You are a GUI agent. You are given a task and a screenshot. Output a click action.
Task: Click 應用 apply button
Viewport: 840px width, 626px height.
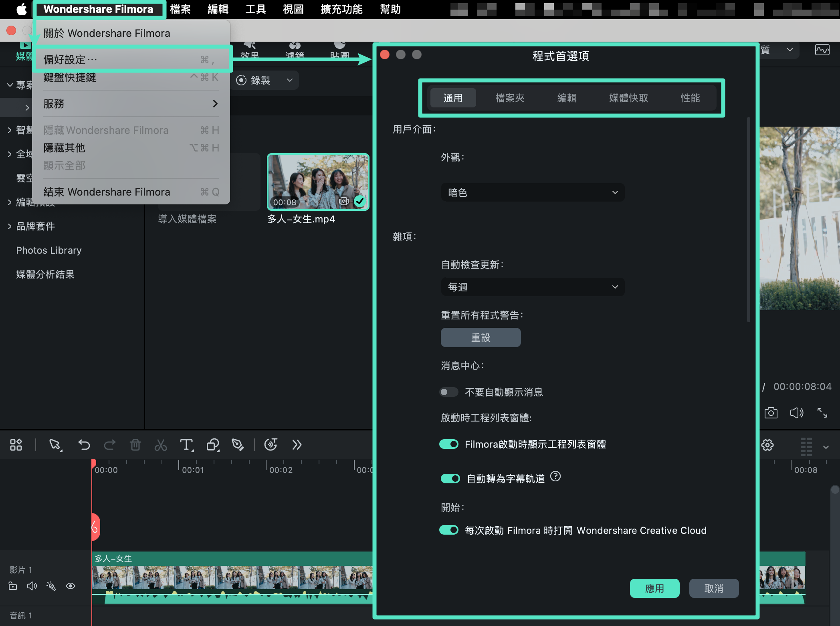654,588
